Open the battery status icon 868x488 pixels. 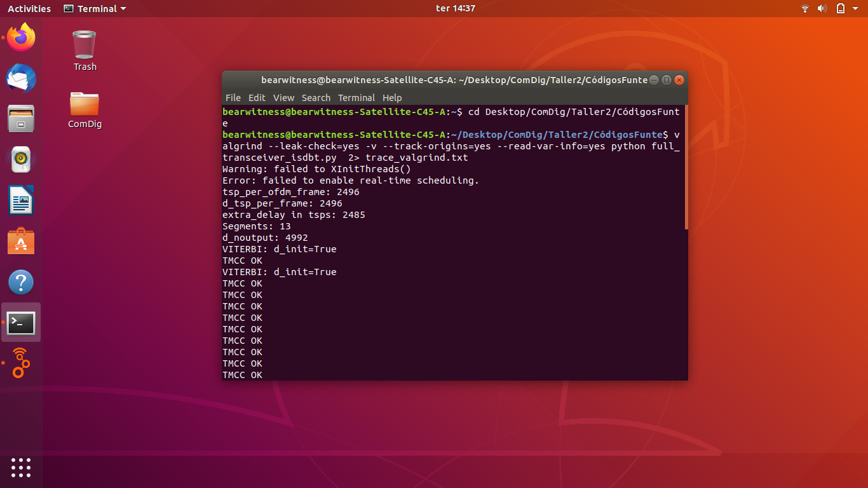coord(840,8)
